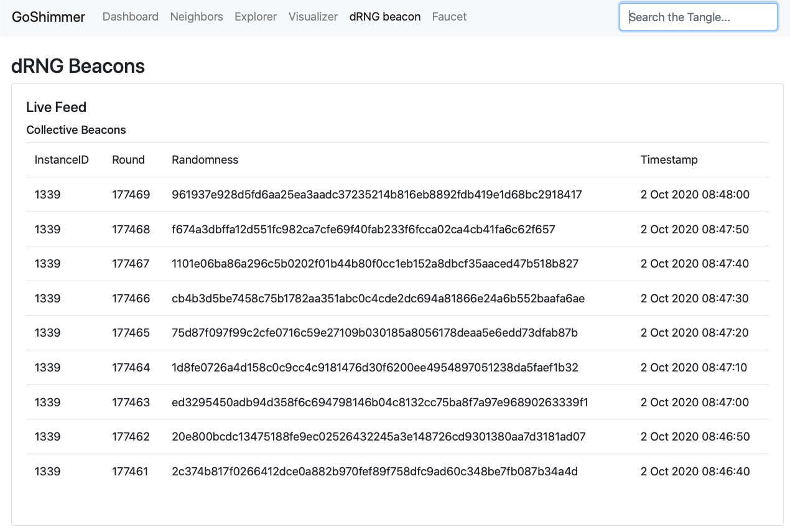Screen dimensions: 790x532
Task: Focus the Search the Tangle field
Action: [699, 17]
